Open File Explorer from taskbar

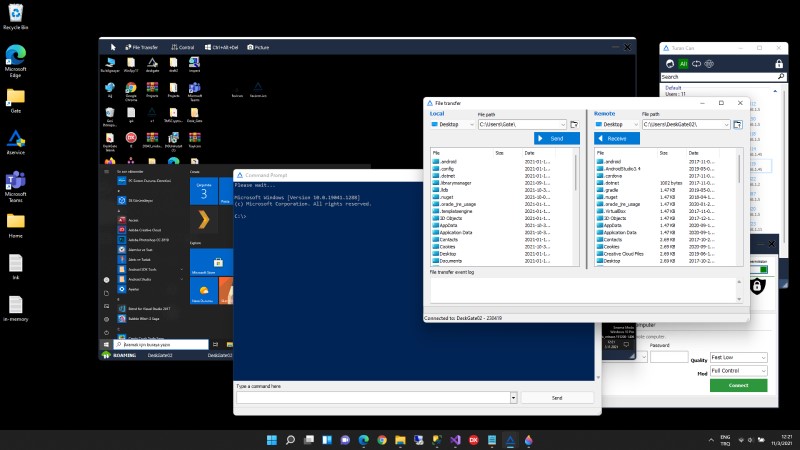pyautogui.click(x=400, y=440)
